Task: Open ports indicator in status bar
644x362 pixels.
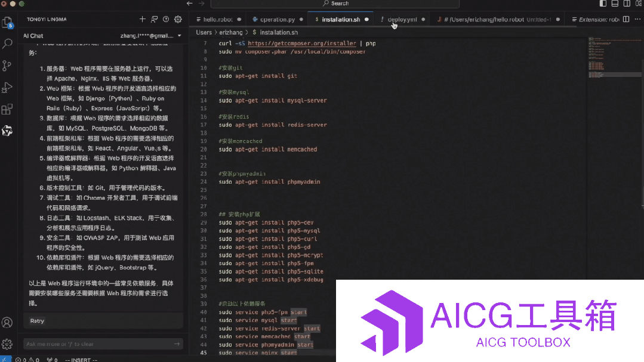Action: click(x=52, y=360)
